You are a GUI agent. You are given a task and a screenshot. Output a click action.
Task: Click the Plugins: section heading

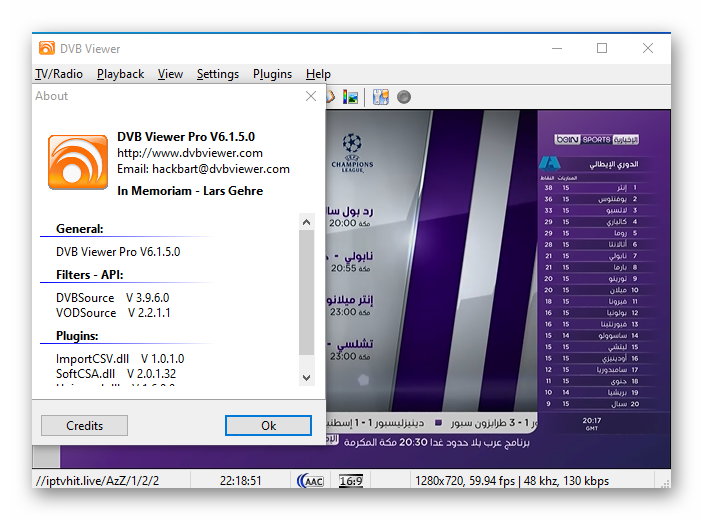77,336
